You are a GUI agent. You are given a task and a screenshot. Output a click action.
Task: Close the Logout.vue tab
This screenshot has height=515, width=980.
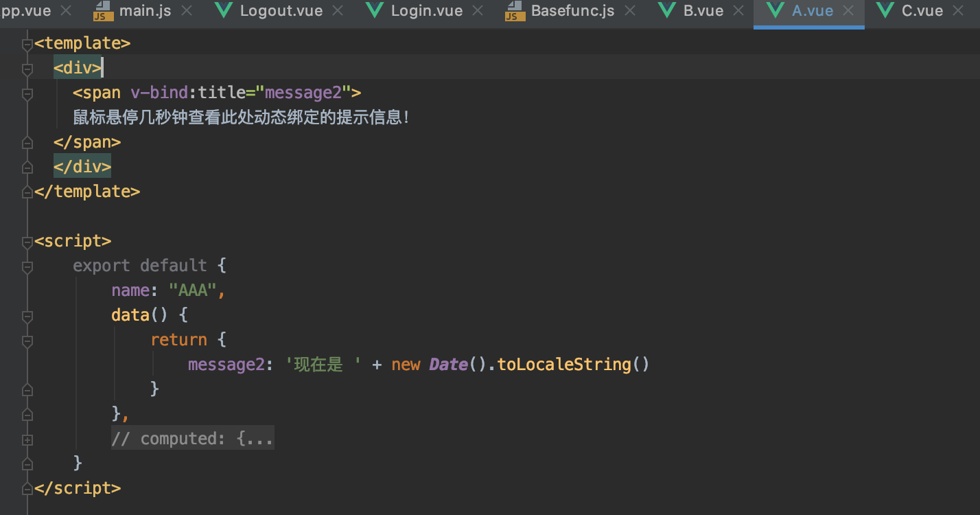pyautogui.click(x=338, y=11)
